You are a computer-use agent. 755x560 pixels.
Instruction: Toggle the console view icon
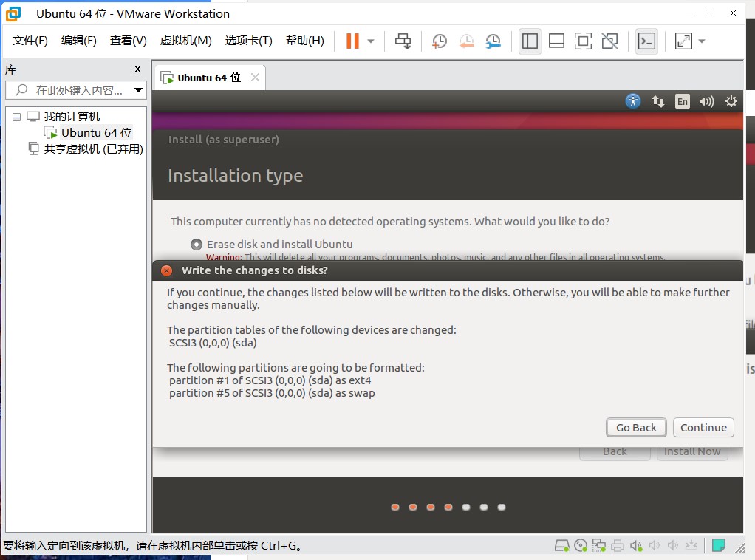click(x=646, y=41)
